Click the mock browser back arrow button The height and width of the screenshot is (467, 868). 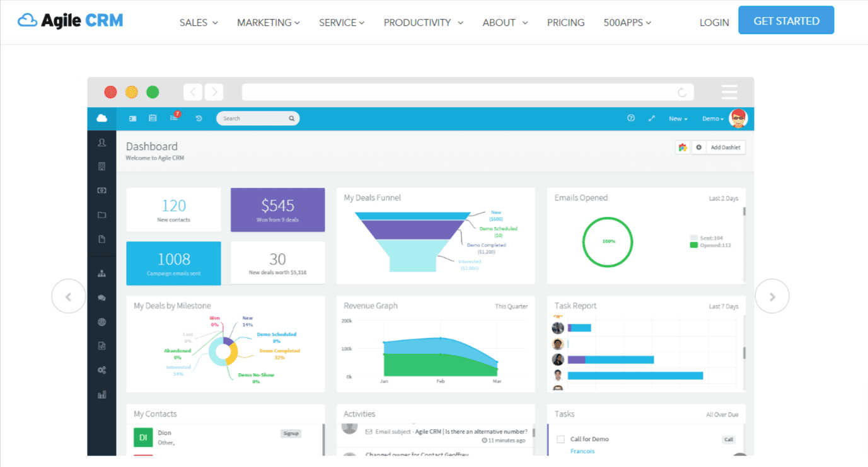click(x=193, y=92)
